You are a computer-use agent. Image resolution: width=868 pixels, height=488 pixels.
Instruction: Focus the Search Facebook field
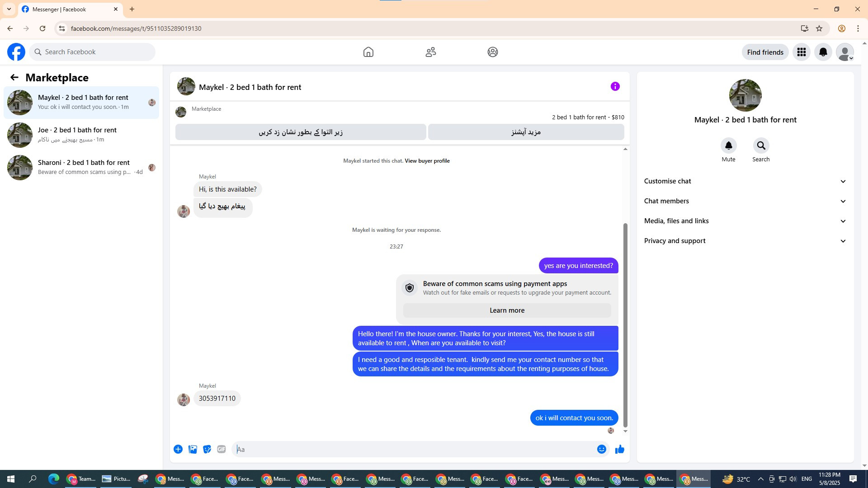[x=92, y=52]
